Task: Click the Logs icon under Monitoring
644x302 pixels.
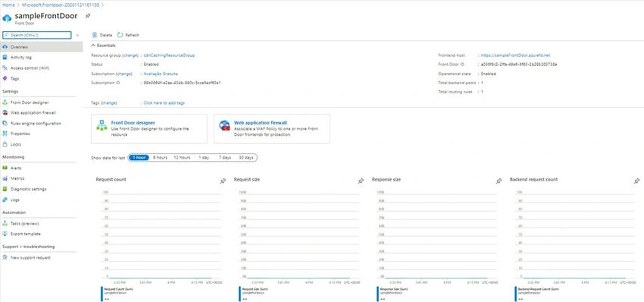Action: coord(5,200)
